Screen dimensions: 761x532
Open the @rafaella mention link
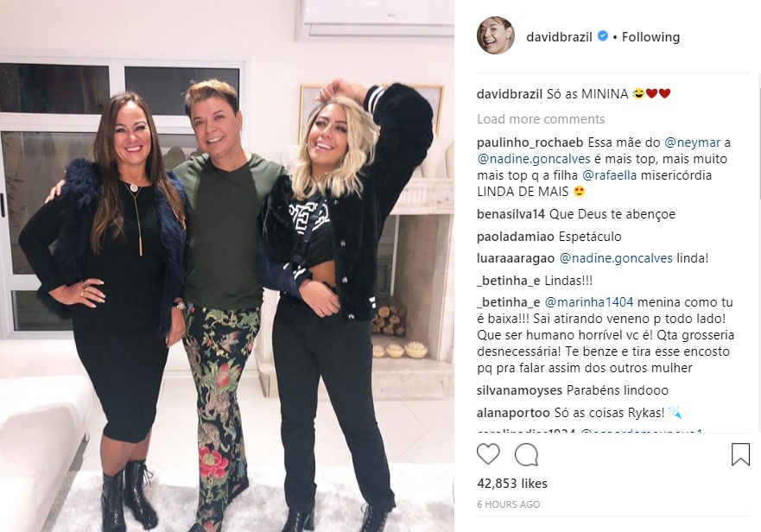tap(609, 175)
